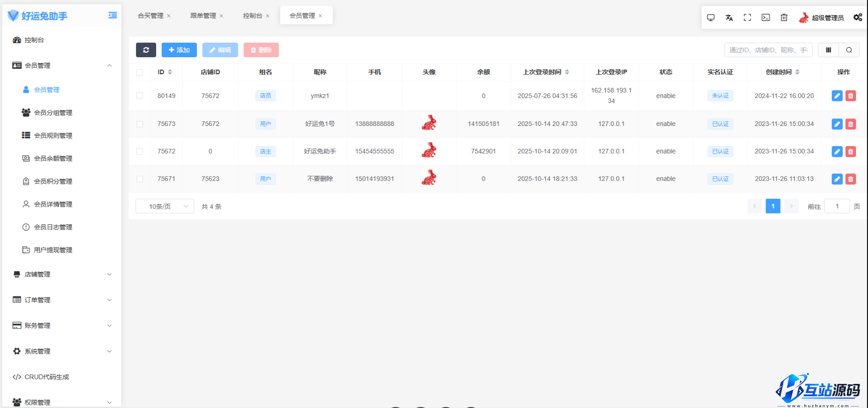868x408 pixels.
Task: Expand the 系统管理 sidebar group
Action: point(62,351)
